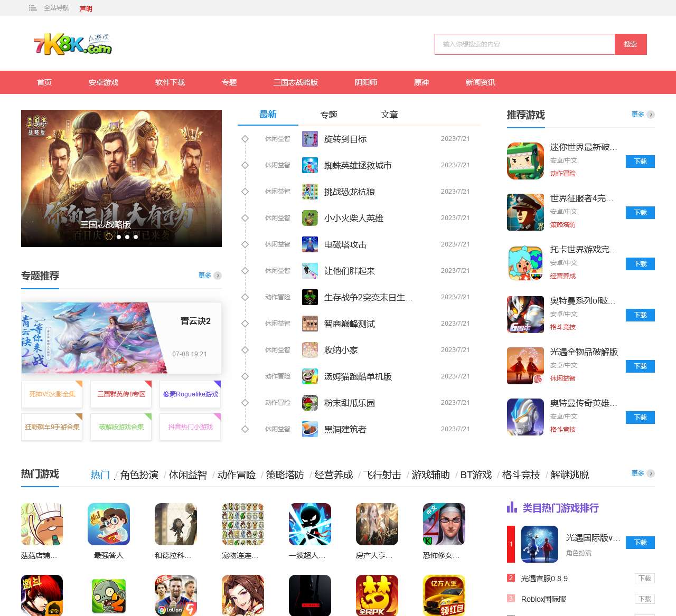The width and height of the screenshot is (676, 616).
Task: Open the 电磁塔攻击 game icon
Action: point(310,244)
